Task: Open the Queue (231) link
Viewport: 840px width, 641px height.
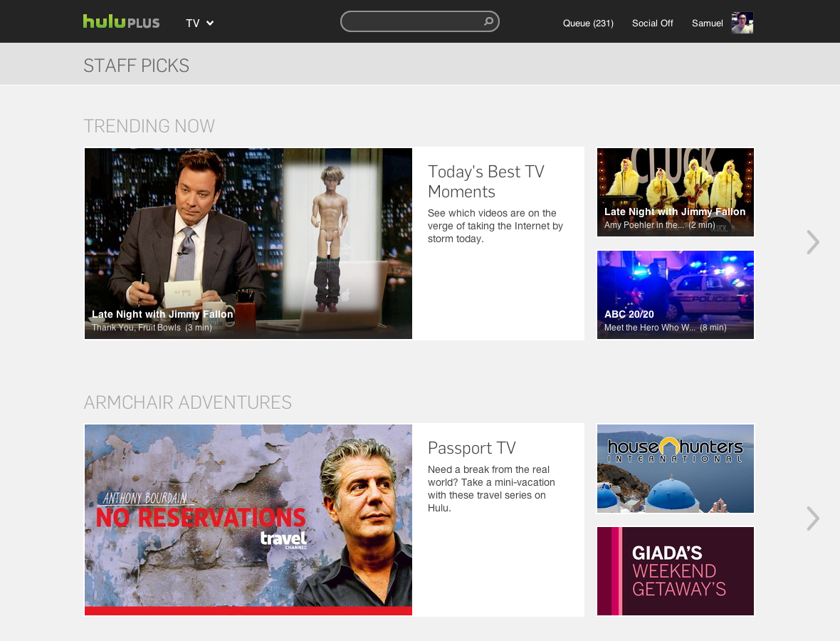Action: (588, 23)
